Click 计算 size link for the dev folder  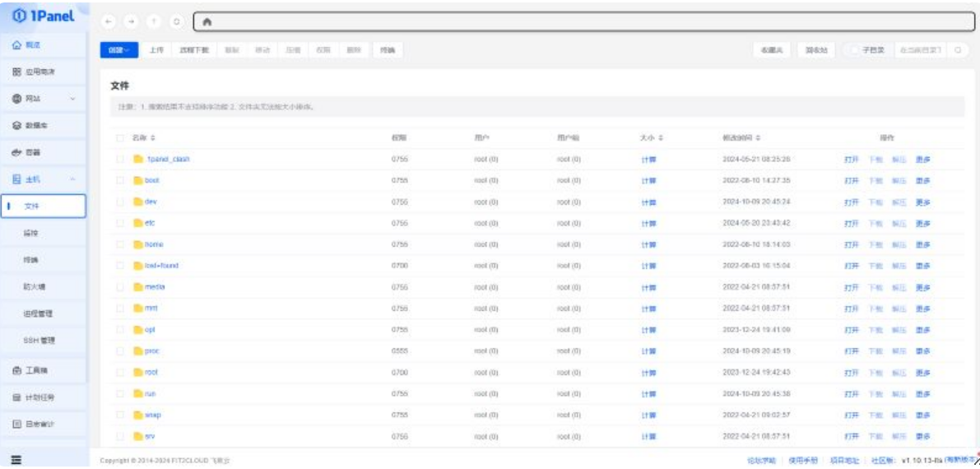tap(648, 202)
